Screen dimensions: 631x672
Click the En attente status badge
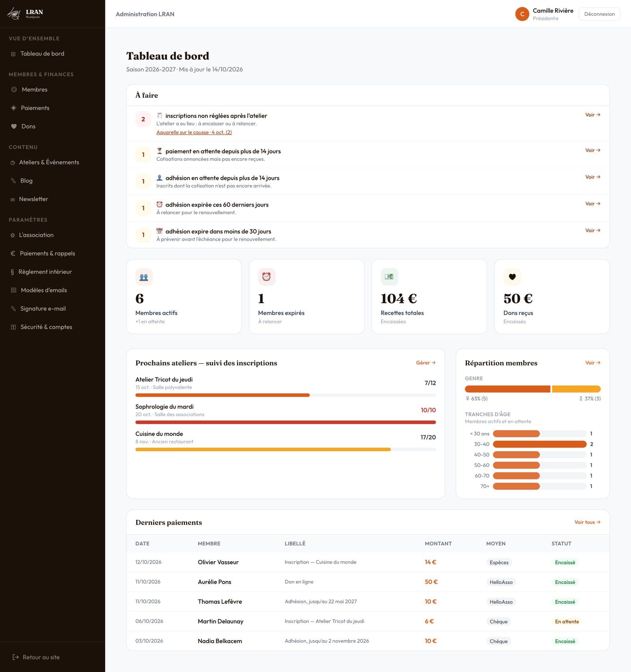click(x=567, y=622)
